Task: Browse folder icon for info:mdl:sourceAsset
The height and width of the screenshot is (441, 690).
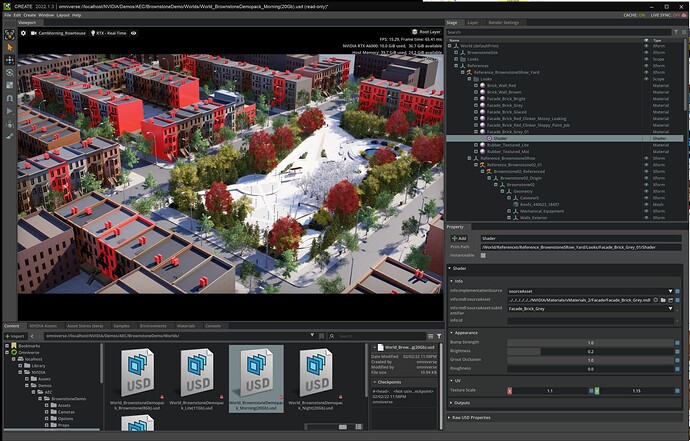Action: click(663, 300)
